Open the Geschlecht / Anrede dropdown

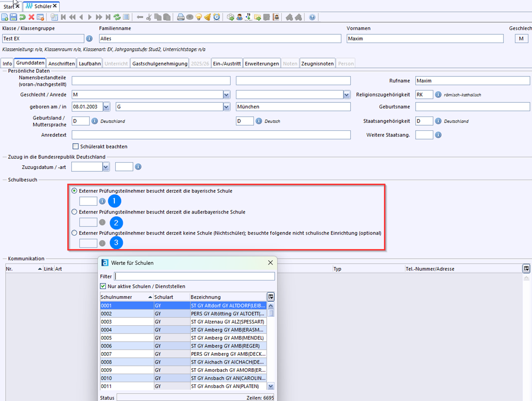(227, 95)
